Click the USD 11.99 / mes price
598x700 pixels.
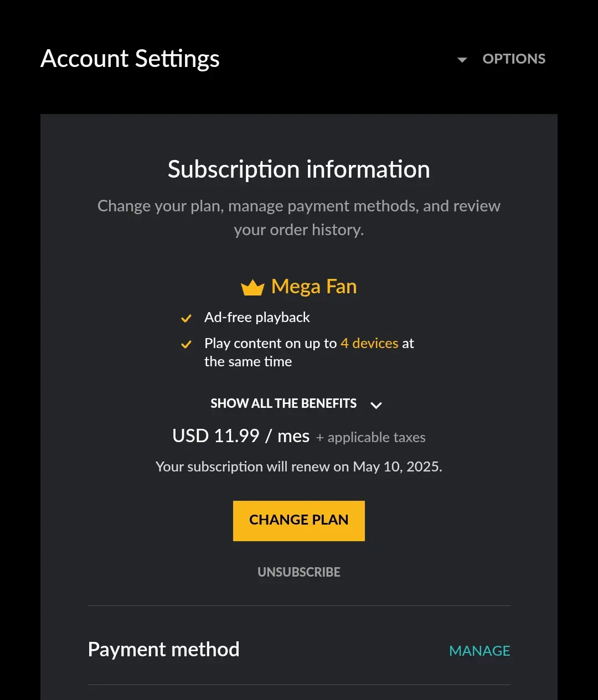coord(241,436)
